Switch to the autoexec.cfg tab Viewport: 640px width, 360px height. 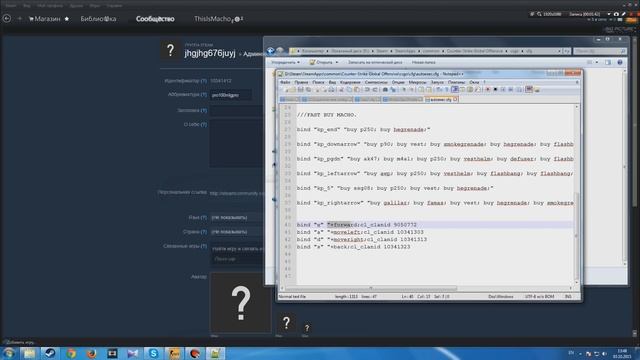tap(441, 99)
